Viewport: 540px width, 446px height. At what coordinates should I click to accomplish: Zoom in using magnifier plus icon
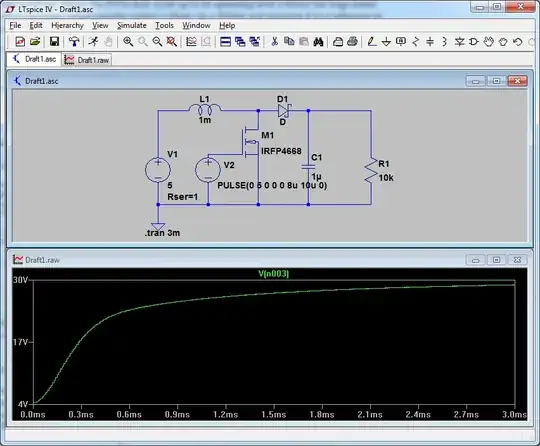tap(128, 42)
